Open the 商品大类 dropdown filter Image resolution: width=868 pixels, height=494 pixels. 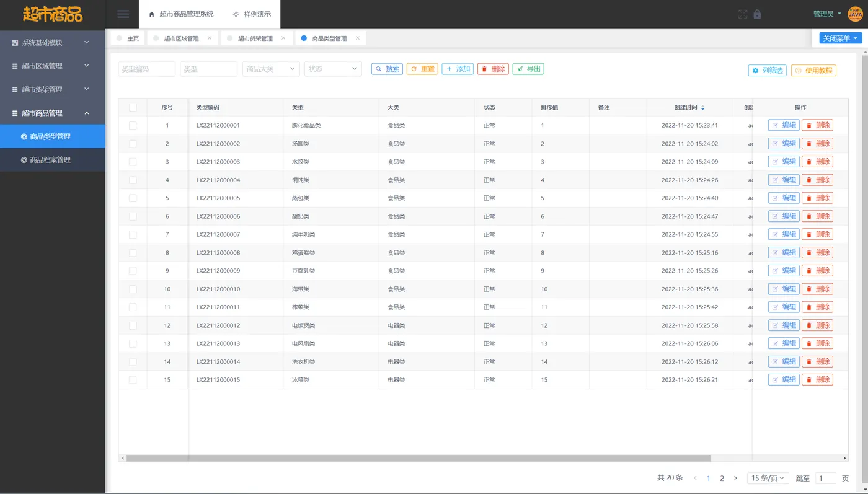coord(271,69)
